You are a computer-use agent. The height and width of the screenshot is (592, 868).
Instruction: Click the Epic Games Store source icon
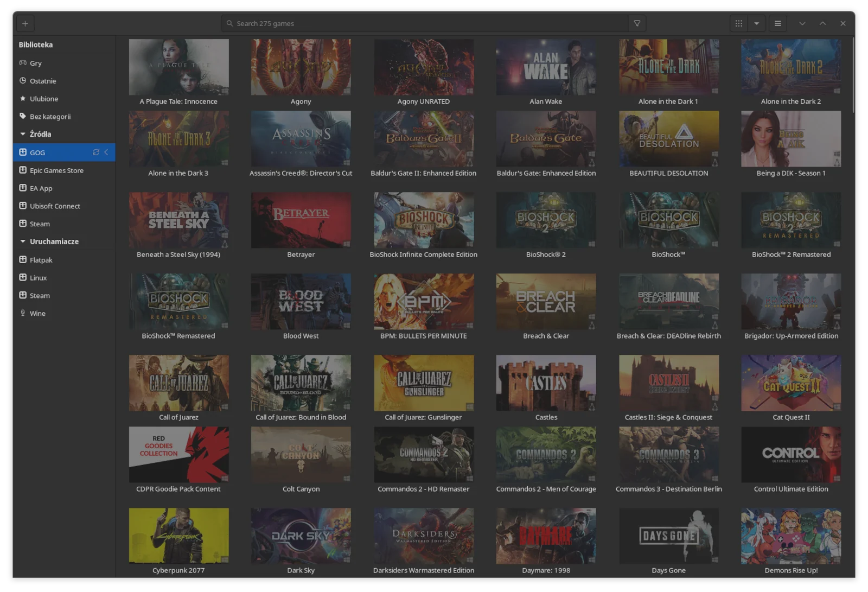[23, 170]
